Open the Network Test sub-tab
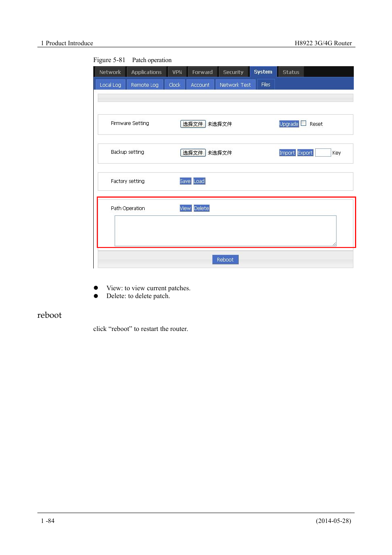This screenshot has width=392, height=555. click(235, 85)
